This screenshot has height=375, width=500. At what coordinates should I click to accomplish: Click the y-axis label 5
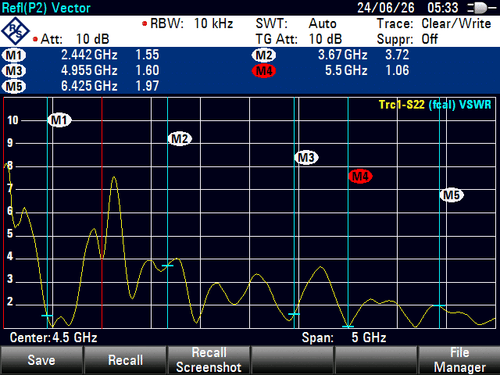(10, 234)
